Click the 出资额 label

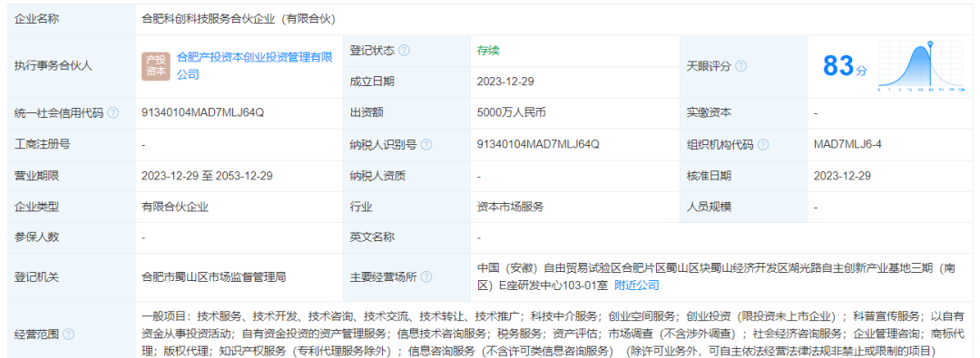pos(367,113)
